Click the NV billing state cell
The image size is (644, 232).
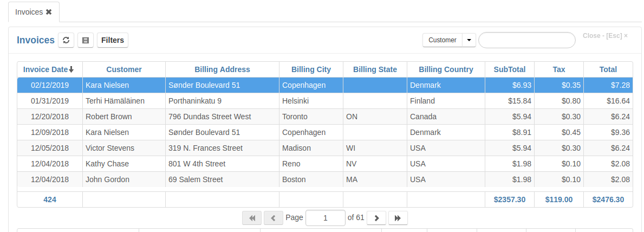(x=375, y=163)
